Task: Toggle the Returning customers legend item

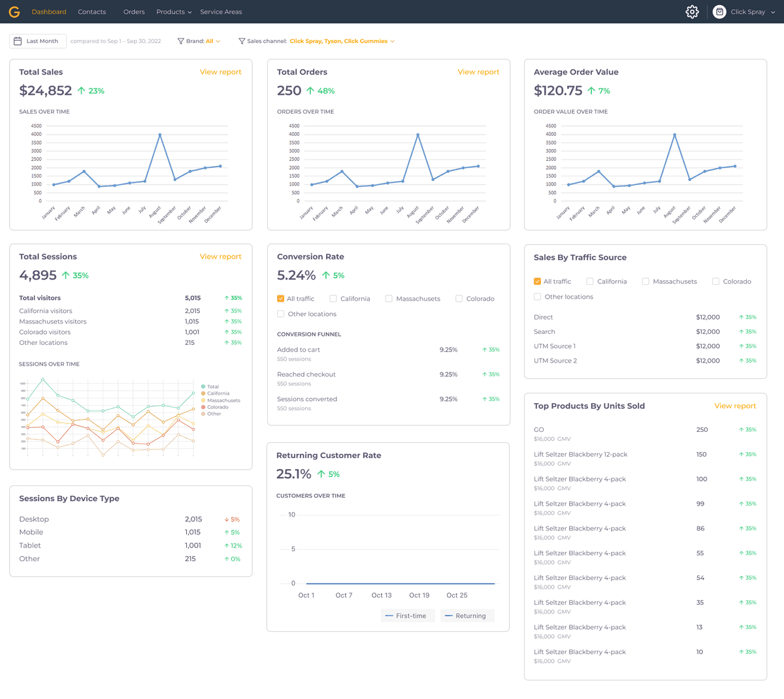Action: click(466, 615)
